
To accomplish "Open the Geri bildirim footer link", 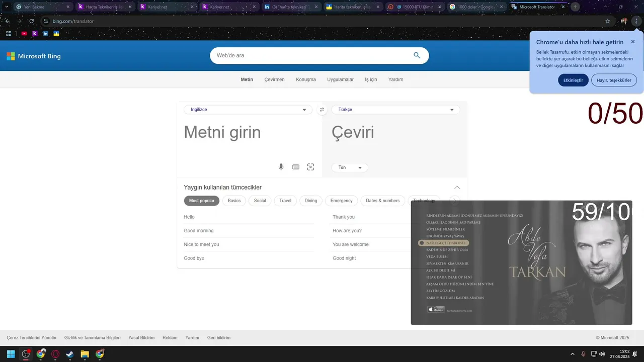I will click(x=219, y=338).
